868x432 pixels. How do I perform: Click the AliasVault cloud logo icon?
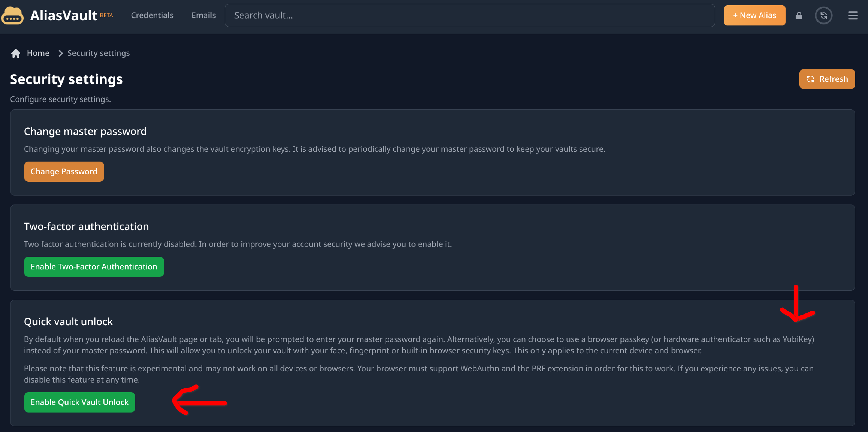(x=12, y=15)
